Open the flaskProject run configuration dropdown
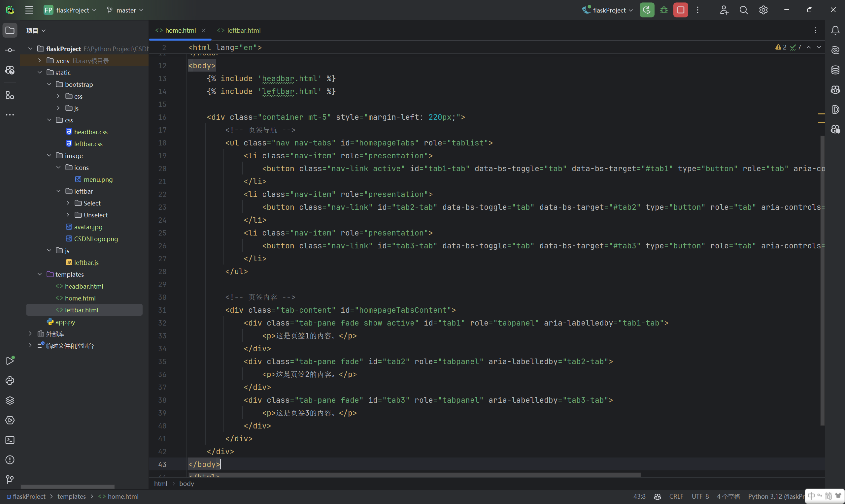845x504 pixels. [x=607, y=10]
